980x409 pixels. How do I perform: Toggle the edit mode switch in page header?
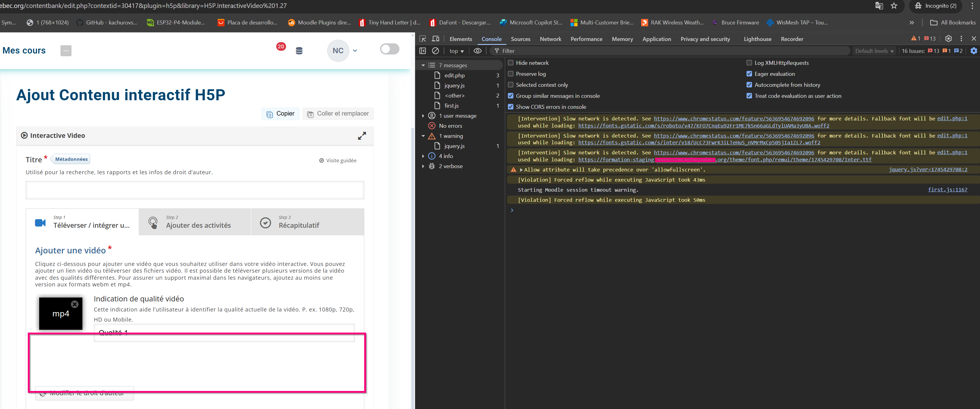pos(390,49)
